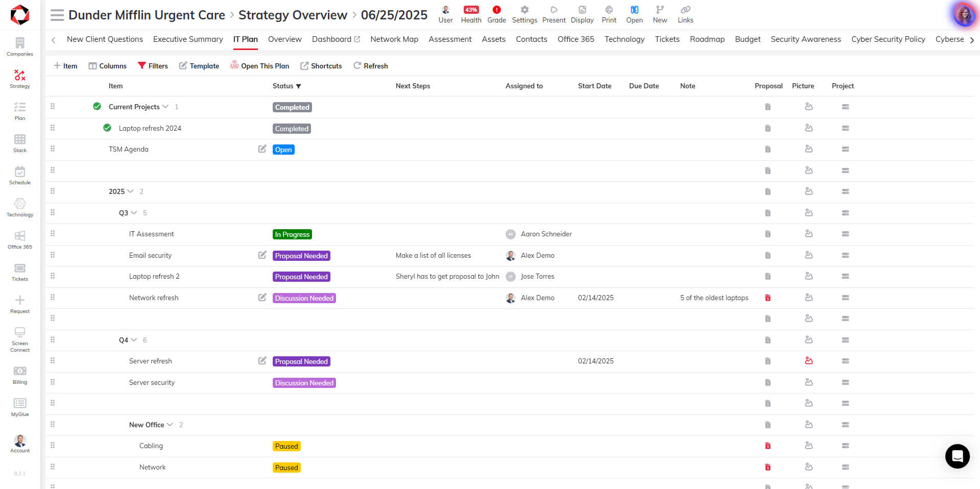Click the Shortcuts button
Screen dimensions: 980x489
321,66
